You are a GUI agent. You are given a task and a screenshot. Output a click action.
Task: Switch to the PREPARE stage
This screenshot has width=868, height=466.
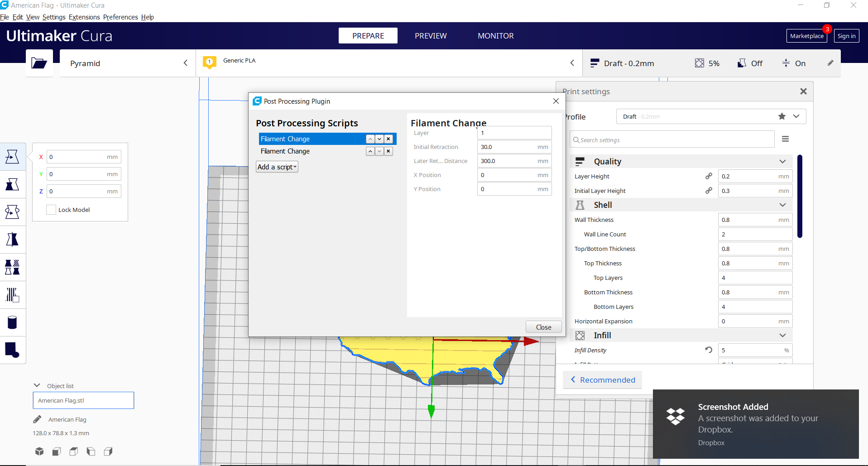[x=368, y=36]
